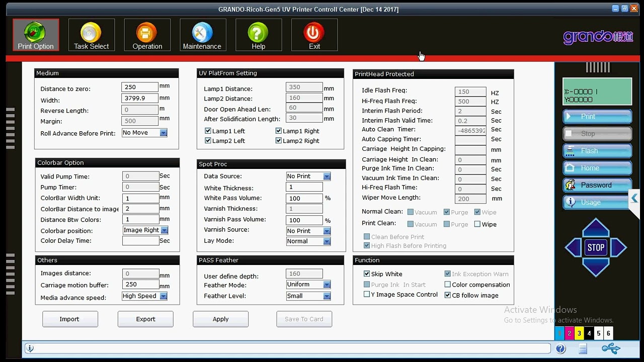The height and width of the screenshot is (362, 644).
Task: Focus the White Pass Volume field
Action: 304,198
